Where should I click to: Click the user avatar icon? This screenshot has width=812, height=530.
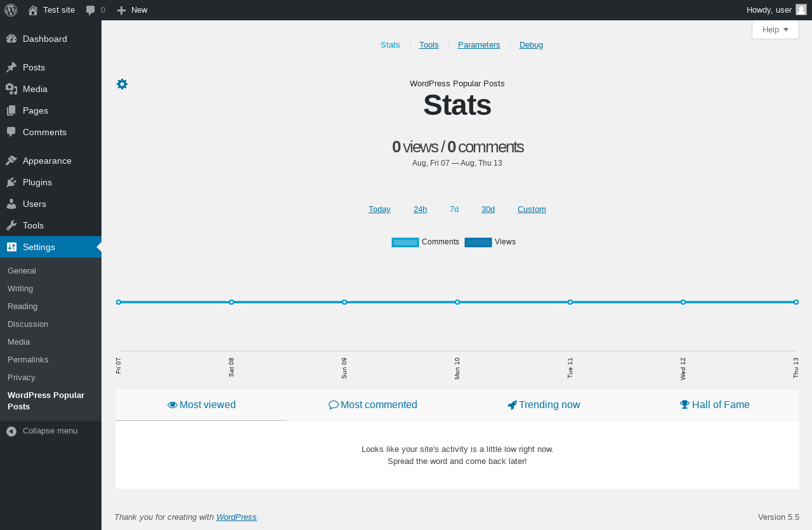click(x=801, y=10)
